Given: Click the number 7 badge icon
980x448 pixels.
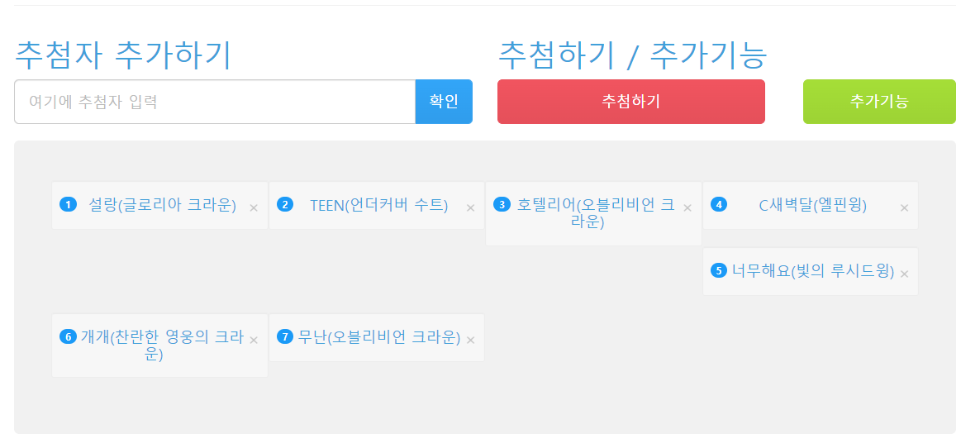Looking at the screenshot, I should point(284,336).
